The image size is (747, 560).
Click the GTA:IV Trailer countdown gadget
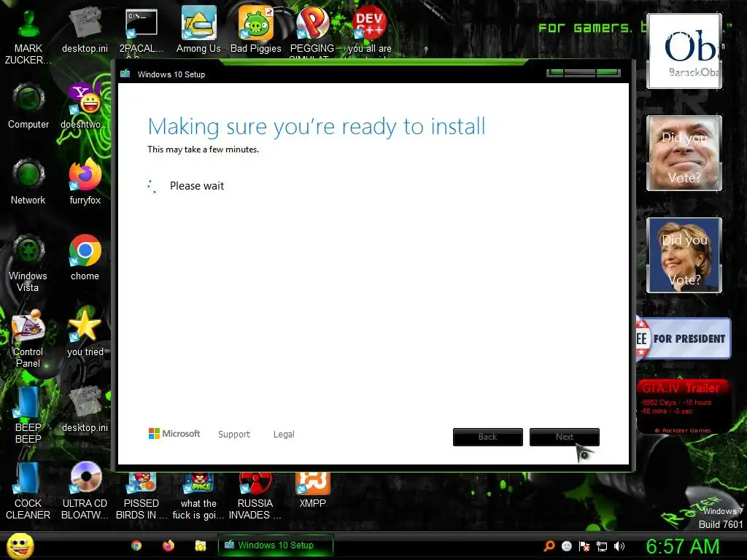(x=683, y=407)
